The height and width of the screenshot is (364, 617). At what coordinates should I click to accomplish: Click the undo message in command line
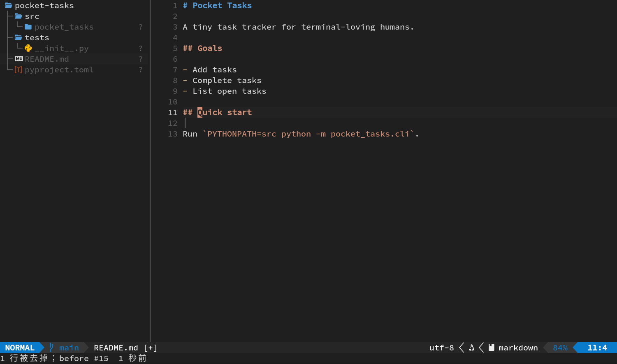[x=73, y=359]
